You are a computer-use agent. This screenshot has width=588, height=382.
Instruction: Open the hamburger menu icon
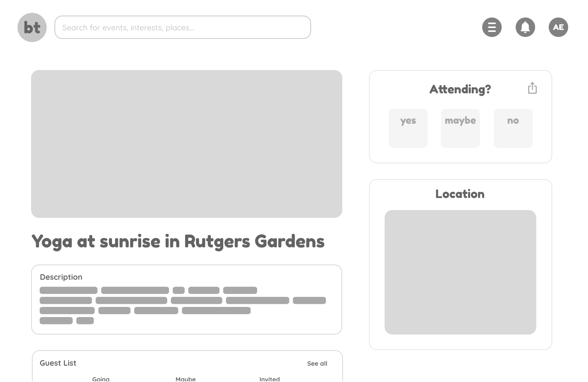[492, 27]
